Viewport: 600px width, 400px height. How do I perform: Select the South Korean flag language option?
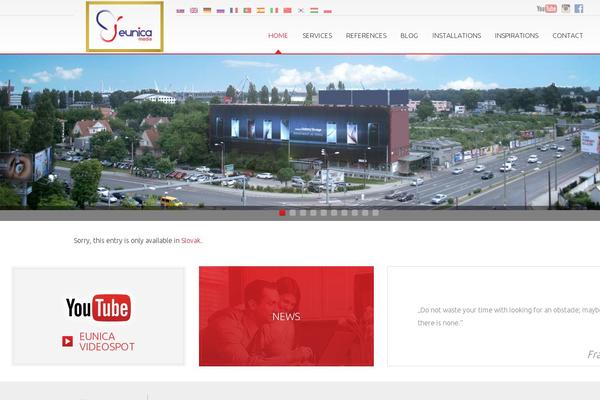(x=301, y=11)
